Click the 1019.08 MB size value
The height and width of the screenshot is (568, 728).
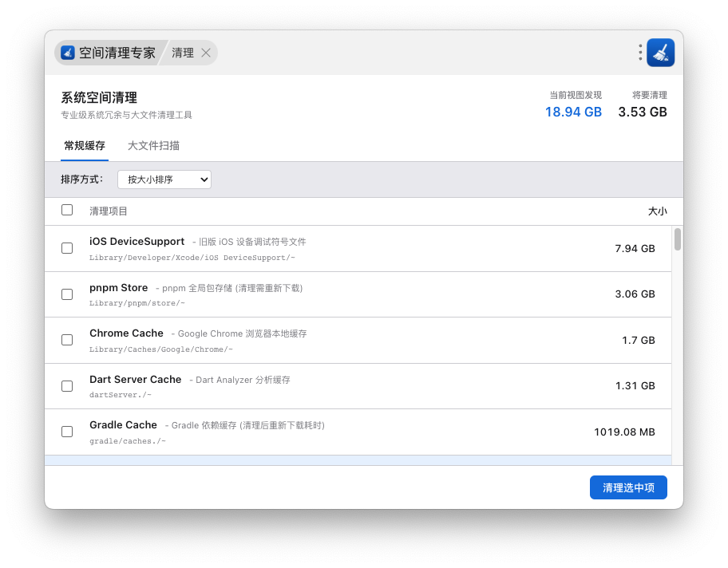624,432
